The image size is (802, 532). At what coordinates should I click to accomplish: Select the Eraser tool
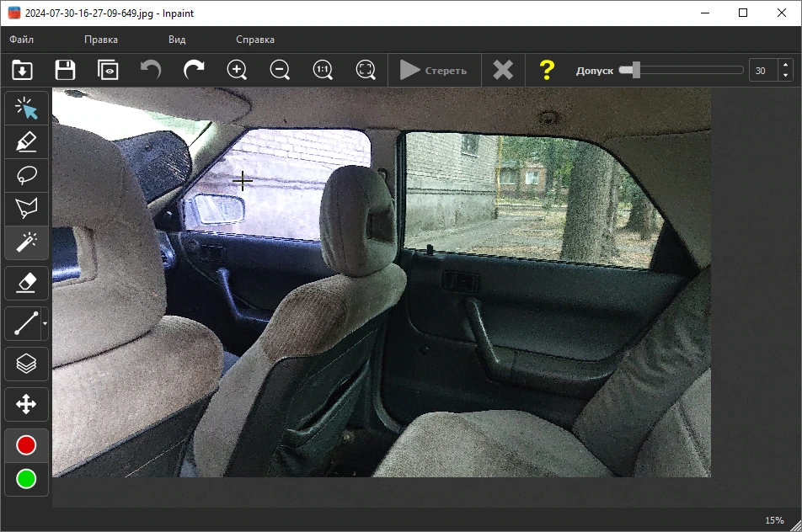(27, 283)
